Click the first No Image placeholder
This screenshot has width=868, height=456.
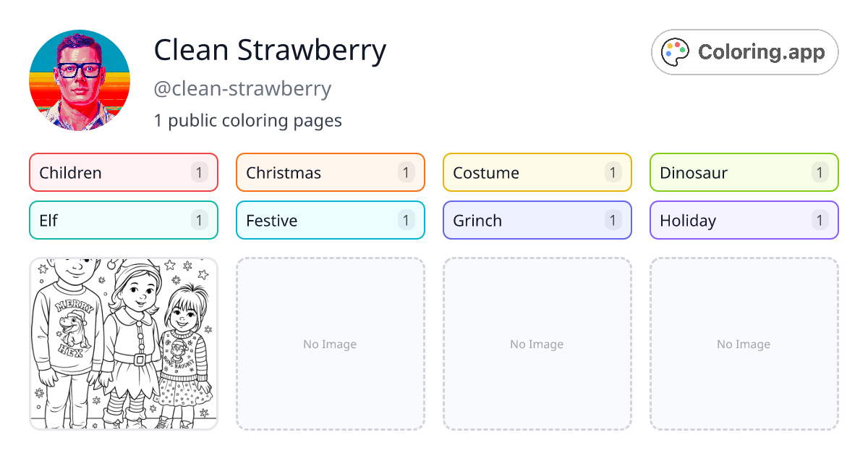point(330,344)
